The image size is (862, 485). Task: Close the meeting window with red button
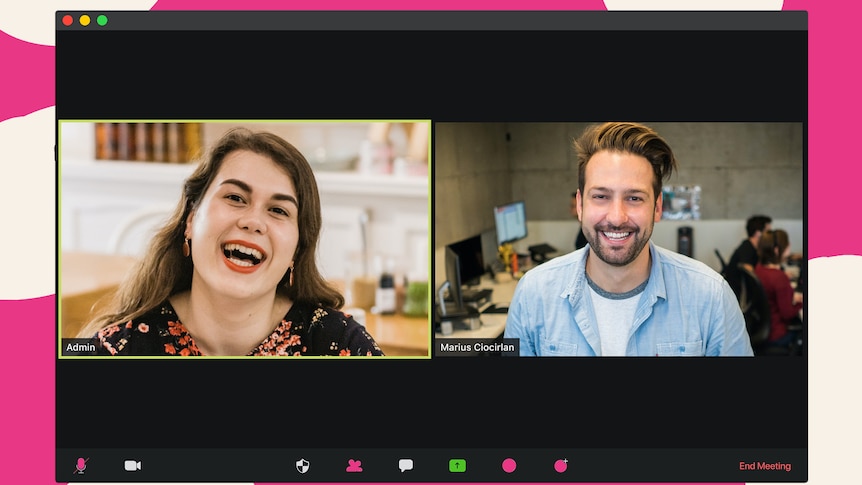[68, 20]
